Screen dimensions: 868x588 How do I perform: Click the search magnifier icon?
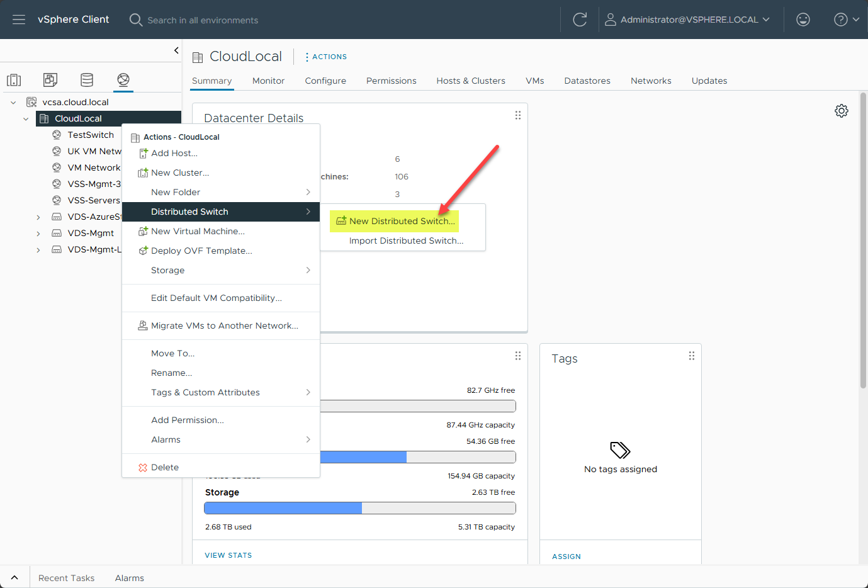135,20
